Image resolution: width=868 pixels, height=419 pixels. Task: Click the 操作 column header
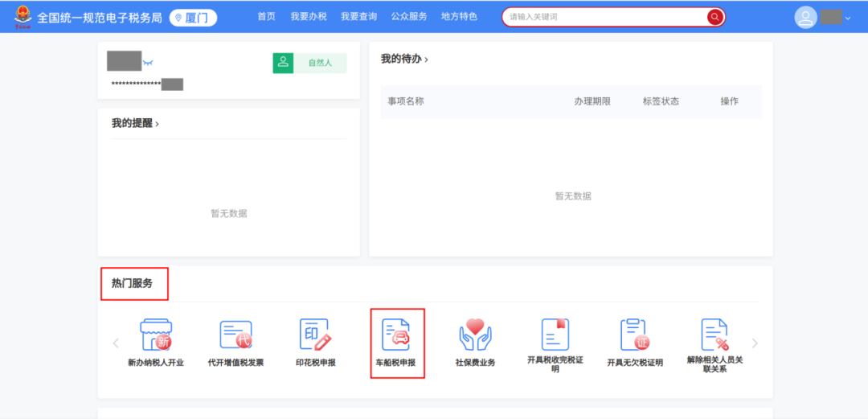coord(729,101)
